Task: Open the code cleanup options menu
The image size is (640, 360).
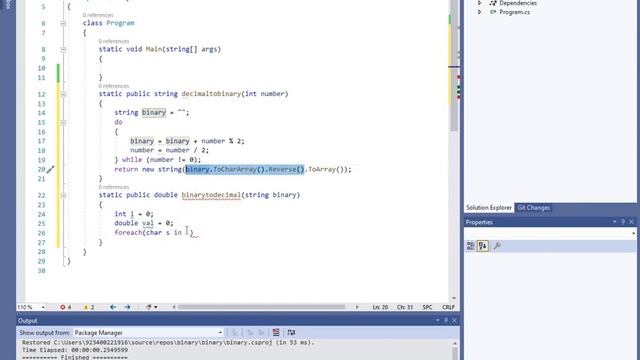Action: [x=151, y=307]
